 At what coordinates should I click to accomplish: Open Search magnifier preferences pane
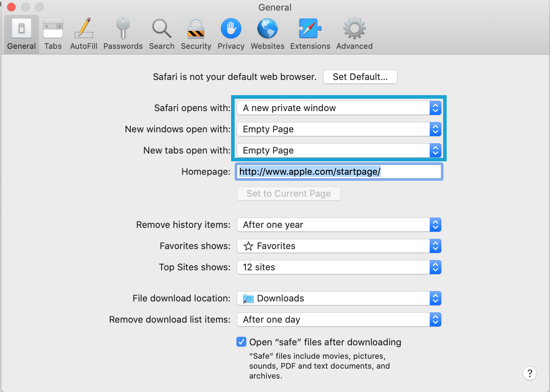(162, 34)
